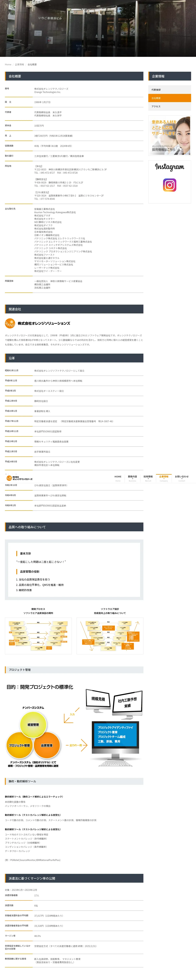This screenshot has height=980, width=196.
Task: Open the 開発プロセス quality diagram thumbnail
Action: (38, 636)
